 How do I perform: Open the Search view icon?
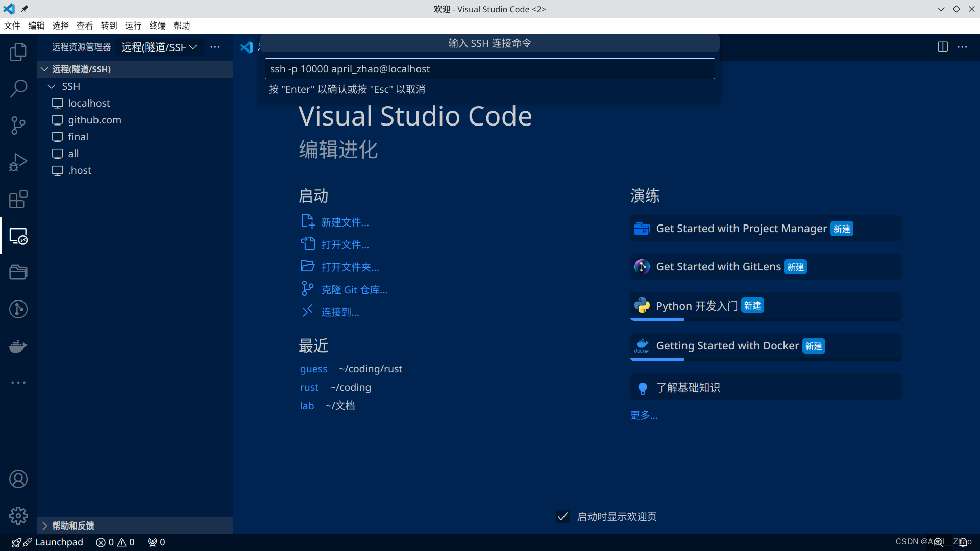tap(18, 88)
